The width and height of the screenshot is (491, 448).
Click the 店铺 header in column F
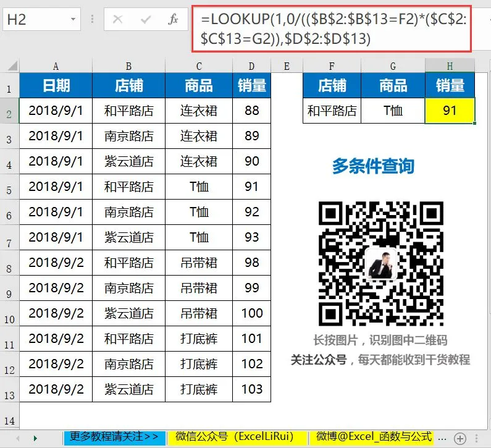[332, 85]
